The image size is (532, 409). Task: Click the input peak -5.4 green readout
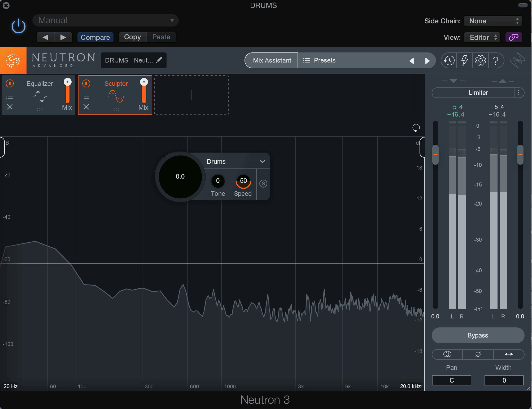point(456,107)
